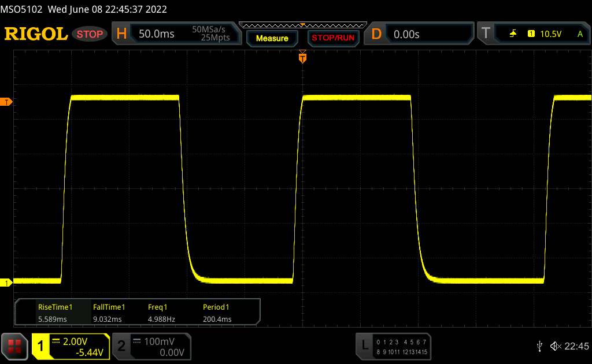Open the delay D settings icon
The height and width of the screenshot is (364, 592).
[x=376, y=34]
